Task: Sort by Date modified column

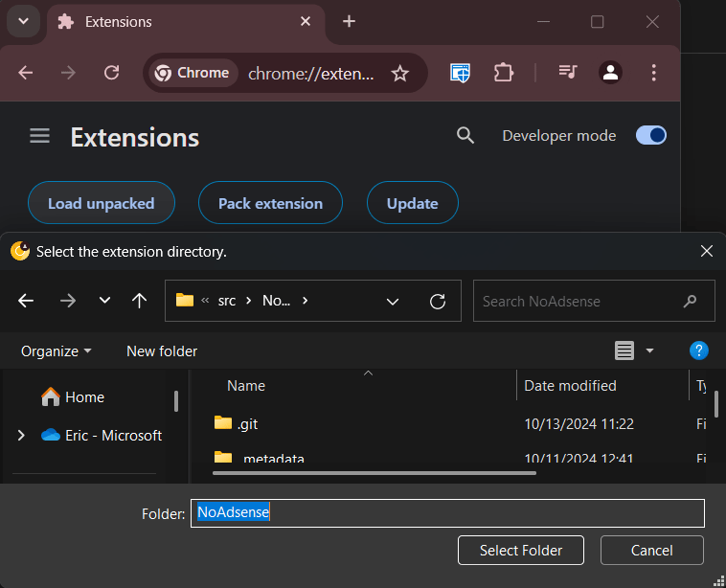Action: click(570, 386)
